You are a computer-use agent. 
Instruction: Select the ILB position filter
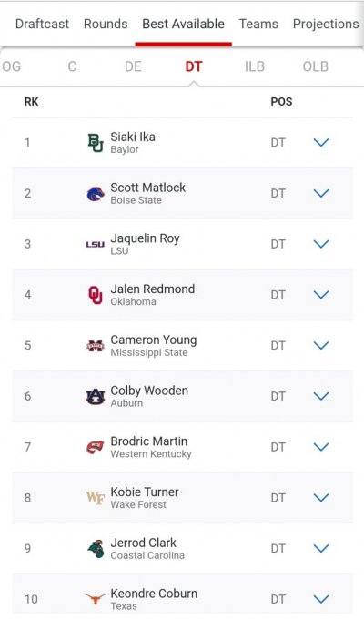(x=255, y=66)
